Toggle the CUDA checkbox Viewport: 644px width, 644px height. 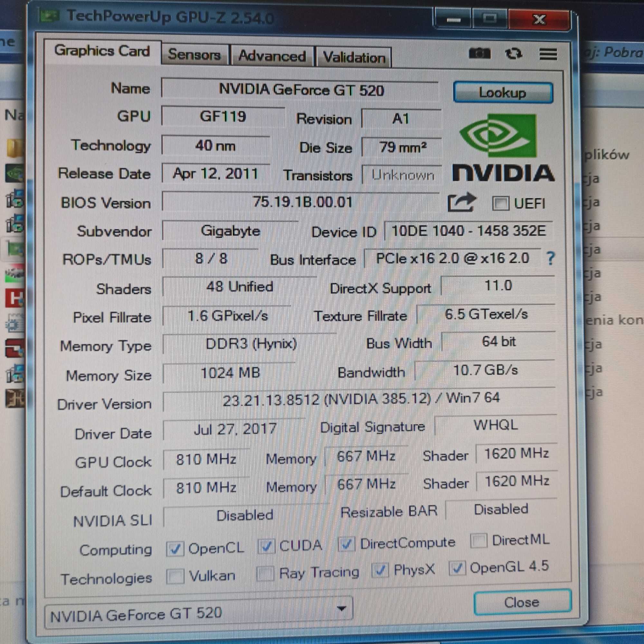point(267,546)
